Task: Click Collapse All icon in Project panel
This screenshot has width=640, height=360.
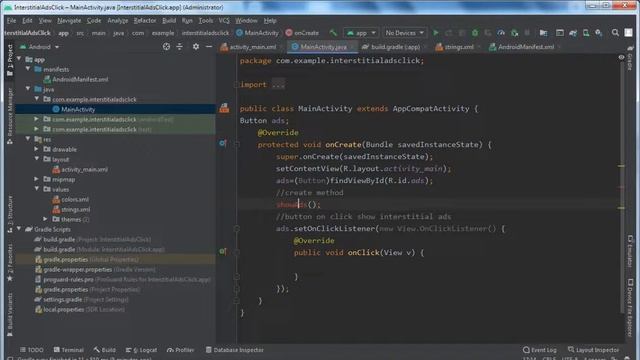Action: (180, 47)
